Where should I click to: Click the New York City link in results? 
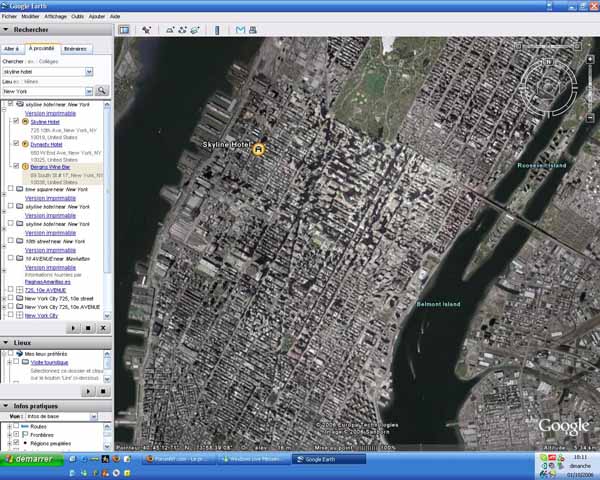pyautogui.click(x=41, y=315)
